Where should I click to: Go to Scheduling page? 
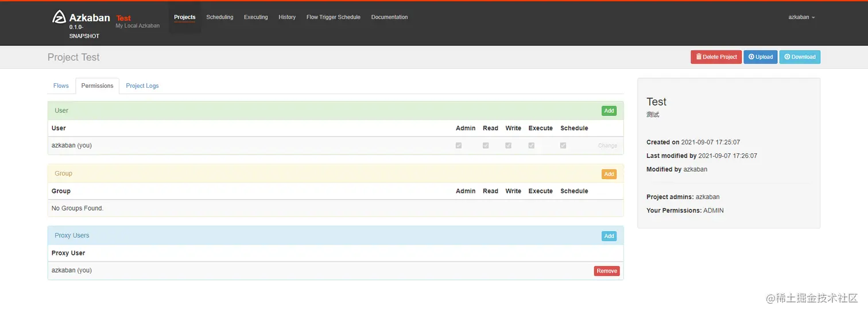pos(220,17)
